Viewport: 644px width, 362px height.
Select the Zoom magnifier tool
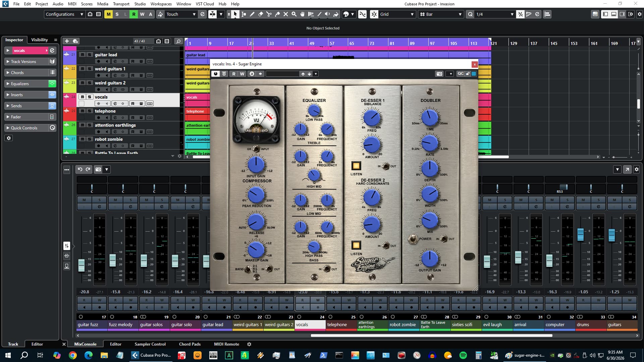pos(294,14)
